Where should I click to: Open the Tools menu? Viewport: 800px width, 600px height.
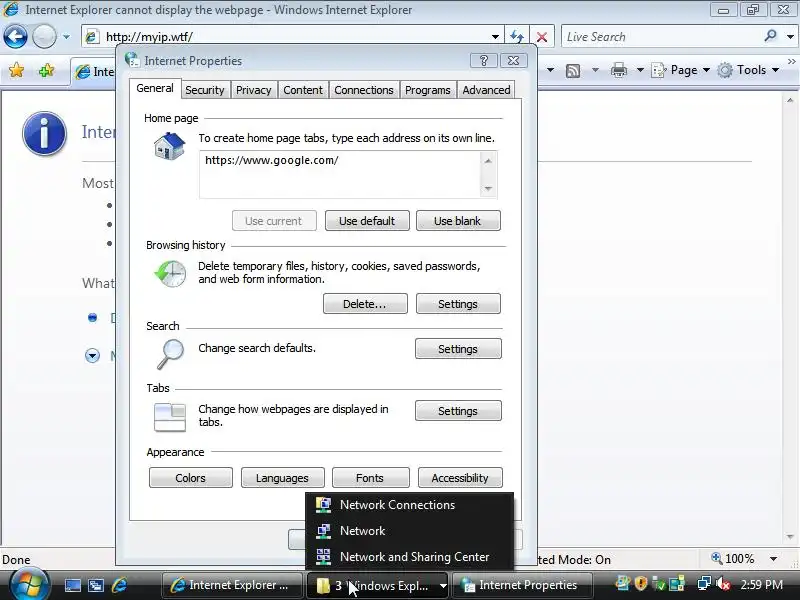point(748,70)
